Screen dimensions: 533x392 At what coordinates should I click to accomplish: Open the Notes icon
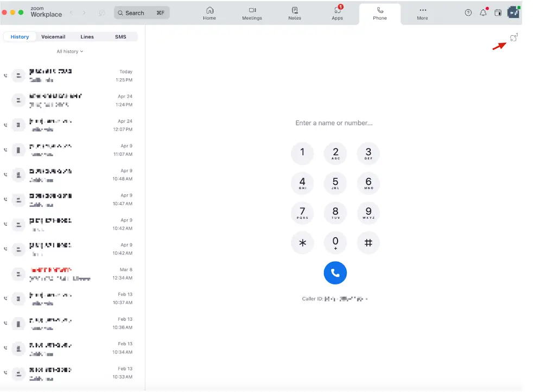click(294, 12)
